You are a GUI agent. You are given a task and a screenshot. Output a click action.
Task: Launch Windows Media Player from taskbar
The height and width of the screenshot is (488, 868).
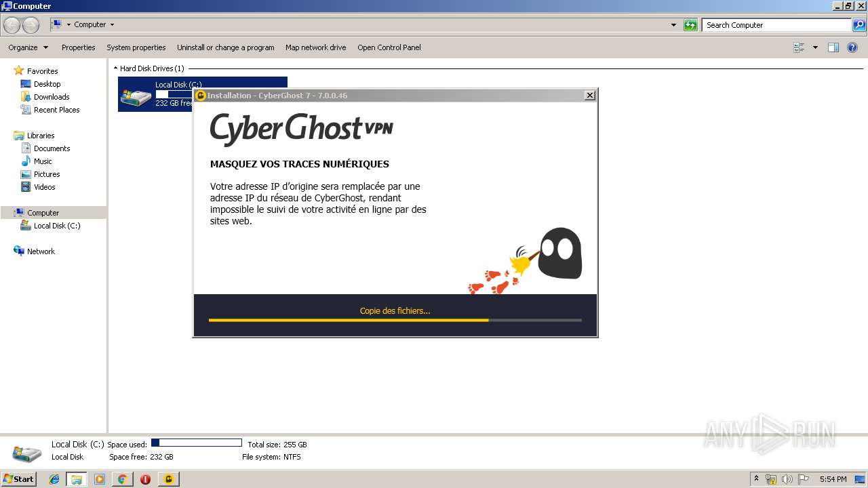100,479
